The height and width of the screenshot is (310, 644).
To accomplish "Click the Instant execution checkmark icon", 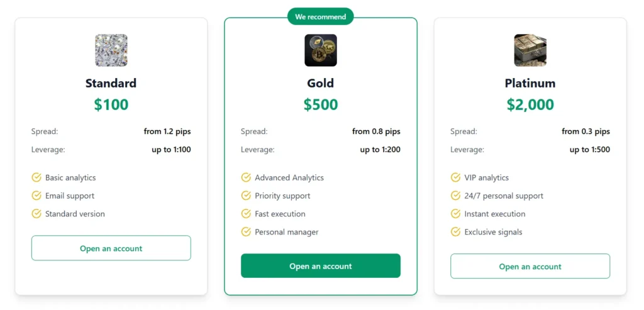I will pos(455,214).
